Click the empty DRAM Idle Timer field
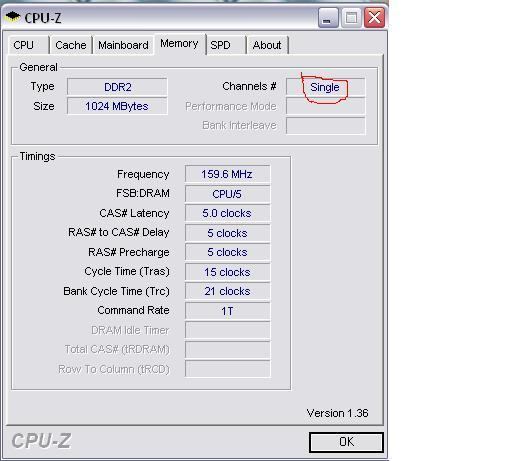Screen dimensions: 512x461 (227, 330)
